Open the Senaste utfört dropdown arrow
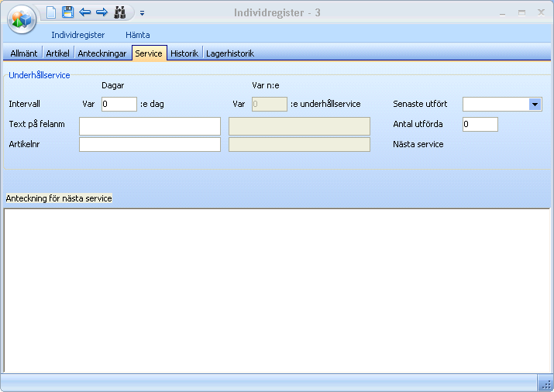Image resolution: width=554 pixels, height=392 pixels. [535, 104]
